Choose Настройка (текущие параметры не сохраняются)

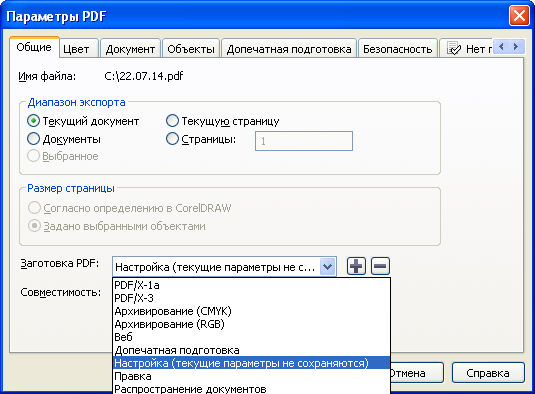point(251,363)
